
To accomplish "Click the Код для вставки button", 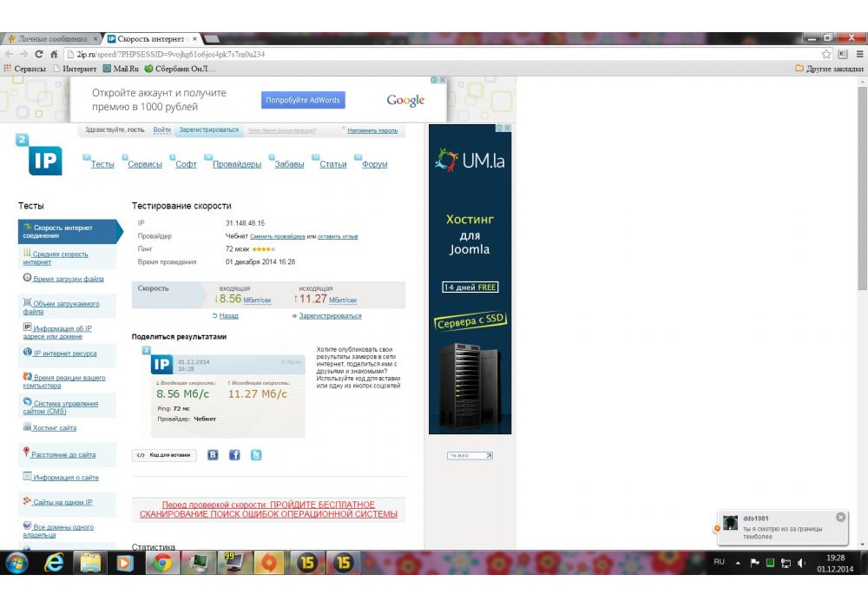I will pyautogui.click(x=164, y=455).
